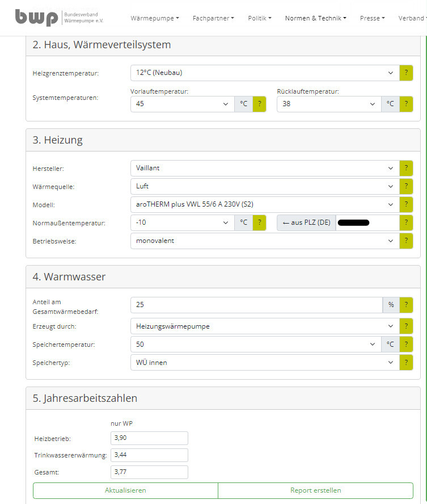The width and height of the screenshot is (427, 504).
Task: Open the Normen & Technik menu
Action: point(315,18)
